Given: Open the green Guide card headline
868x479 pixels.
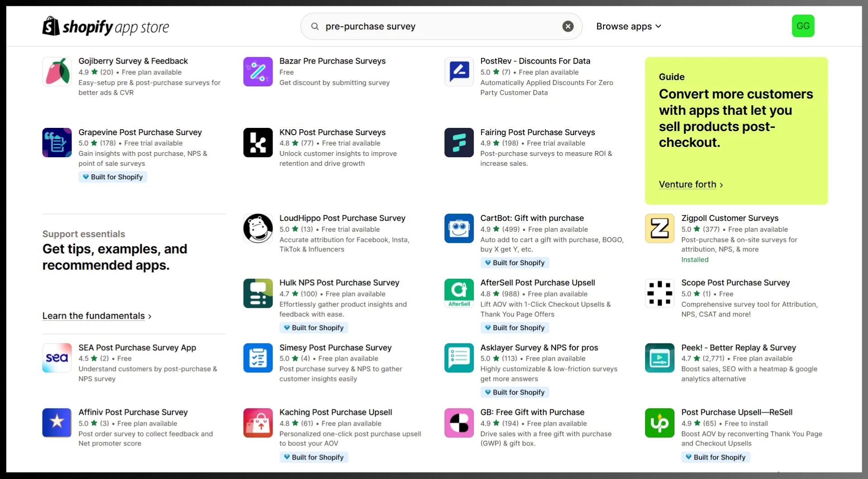Looking at the screenshot, I should (x=736, y=118).
